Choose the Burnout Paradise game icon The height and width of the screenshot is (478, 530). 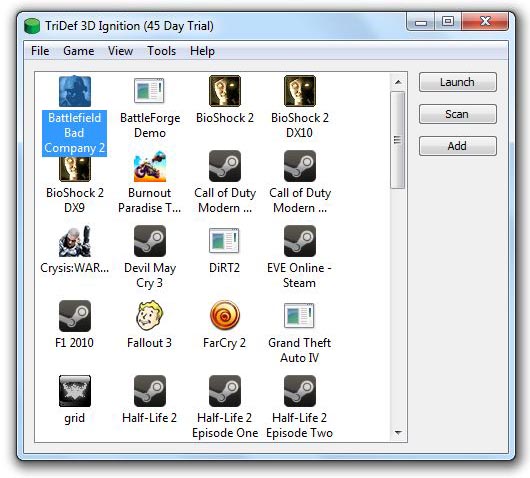tap(150, 166)
